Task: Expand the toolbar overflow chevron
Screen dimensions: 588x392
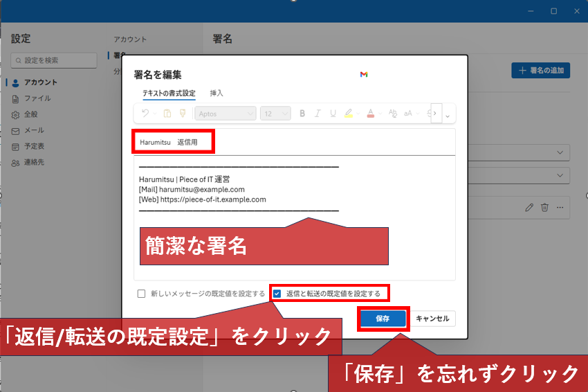Action: pos(448,116)
